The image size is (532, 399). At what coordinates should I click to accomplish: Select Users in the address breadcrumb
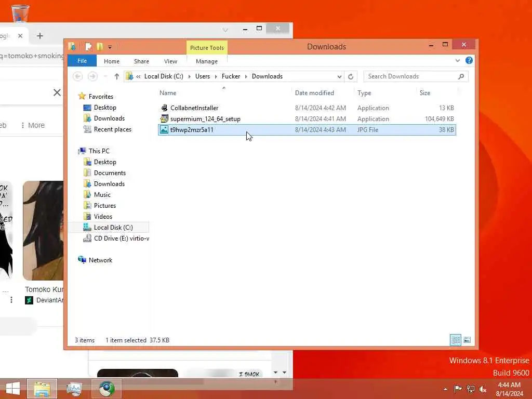(203, 76)
